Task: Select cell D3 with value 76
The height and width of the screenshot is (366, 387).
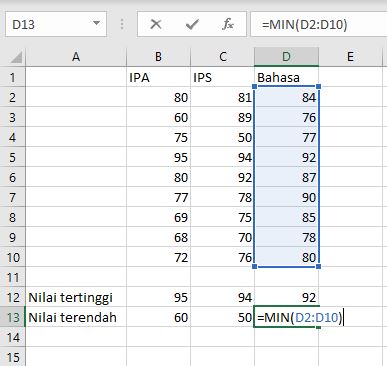Action: [286, 117]
